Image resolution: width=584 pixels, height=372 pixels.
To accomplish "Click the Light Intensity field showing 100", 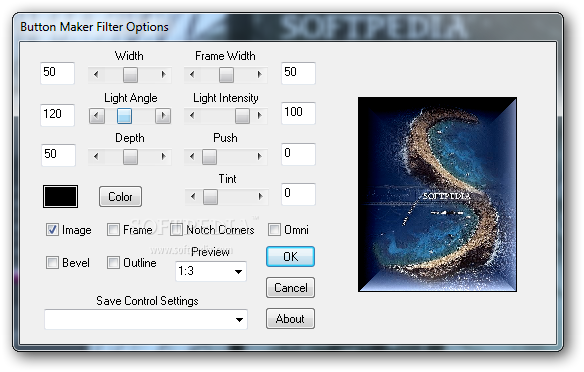I will (298, 113).
